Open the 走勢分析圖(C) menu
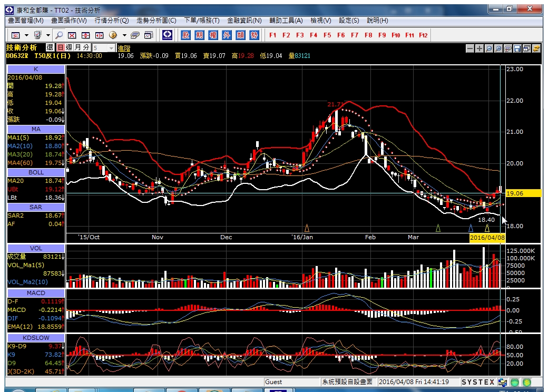Viewport: 548px width, 392px height. pyautogui.click(x=156, y=21)
